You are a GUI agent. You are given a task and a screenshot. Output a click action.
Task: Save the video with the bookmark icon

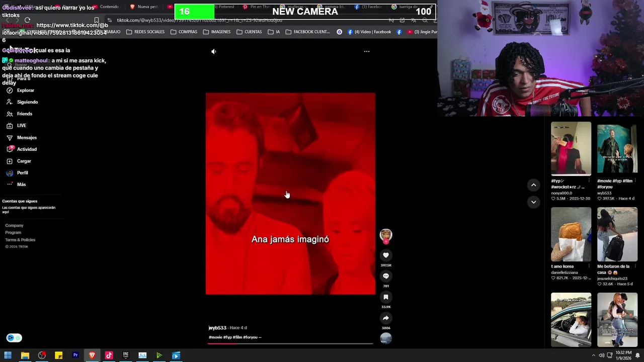pyautogui.click(x=386, y=297)
